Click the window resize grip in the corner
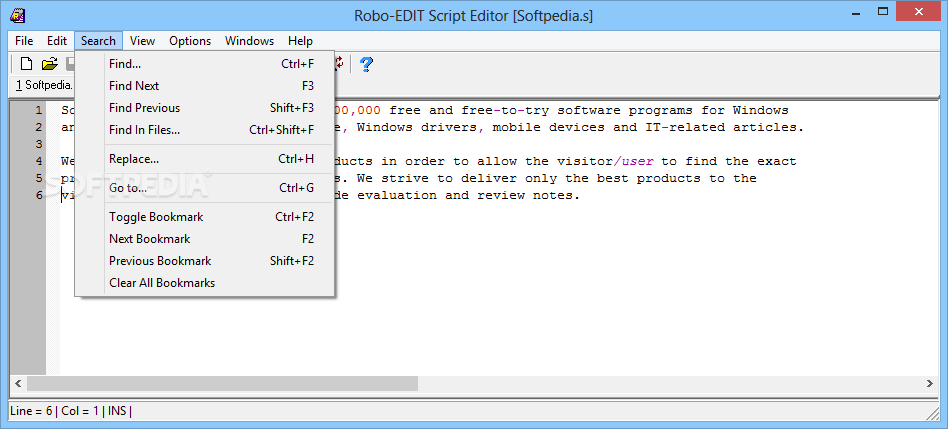 pos(932,413)
